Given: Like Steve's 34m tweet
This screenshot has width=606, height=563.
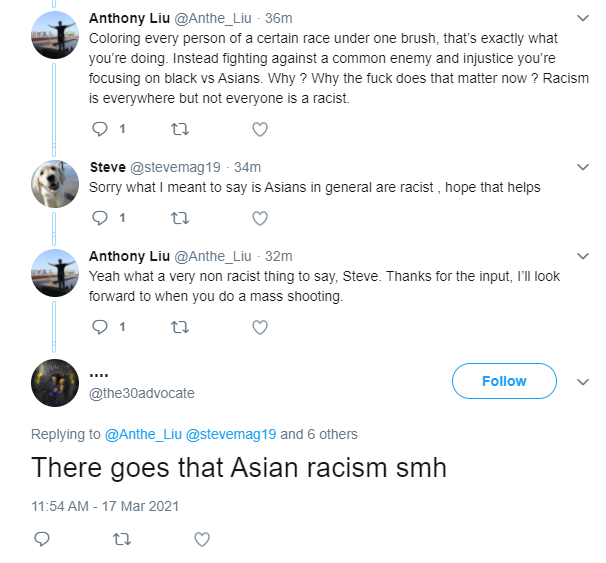Looking at the screenshot, I should pyautogui.click(x=260, y=218).
